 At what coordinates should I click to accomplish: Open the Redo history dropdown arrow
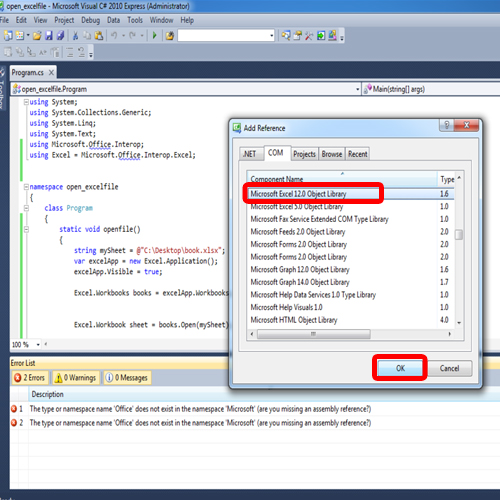(x=142, y=35)
